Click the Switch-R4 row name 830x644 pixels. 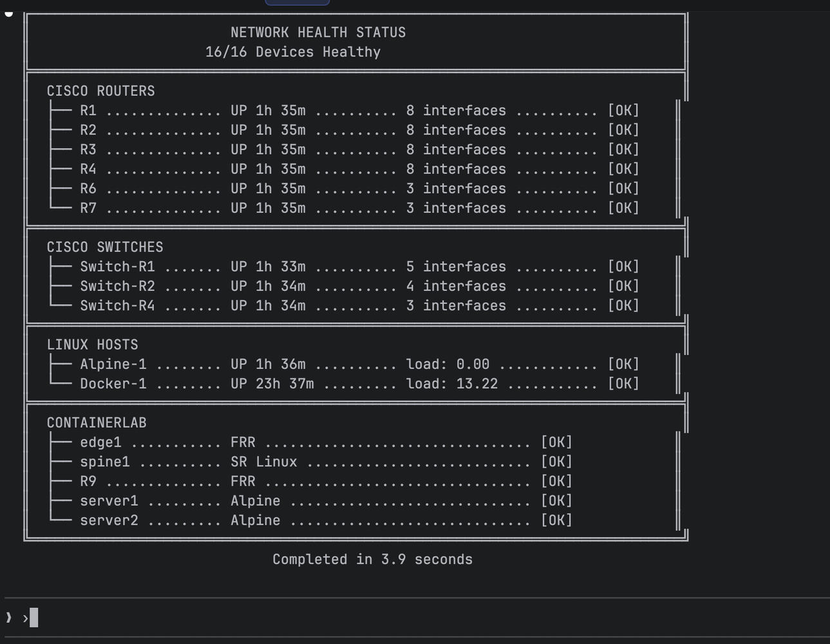coord(117,306)
